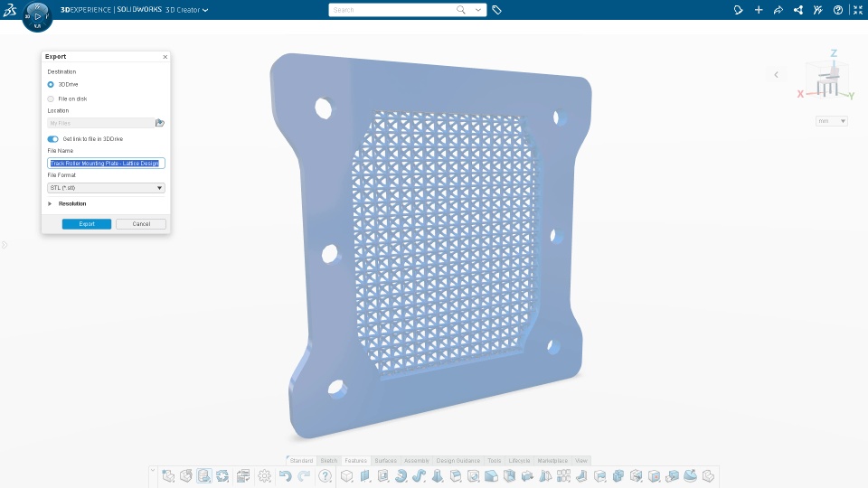
Task: Close the Export dialog
Action: 165,56
